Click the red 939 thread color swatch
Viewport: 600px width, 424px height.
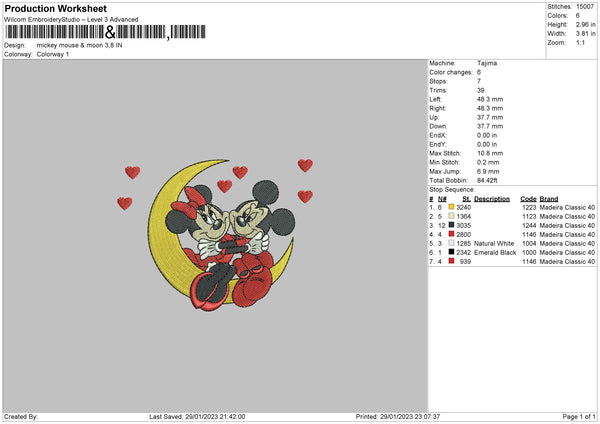[451, 261]
